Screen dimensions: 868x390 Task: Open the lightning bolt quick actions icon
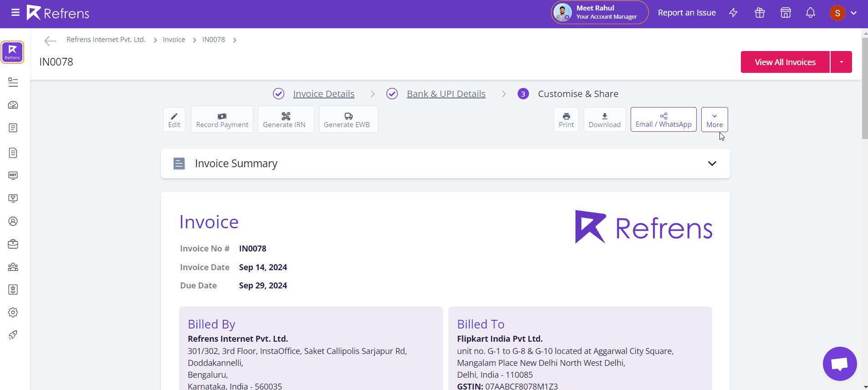pos(734,13)
